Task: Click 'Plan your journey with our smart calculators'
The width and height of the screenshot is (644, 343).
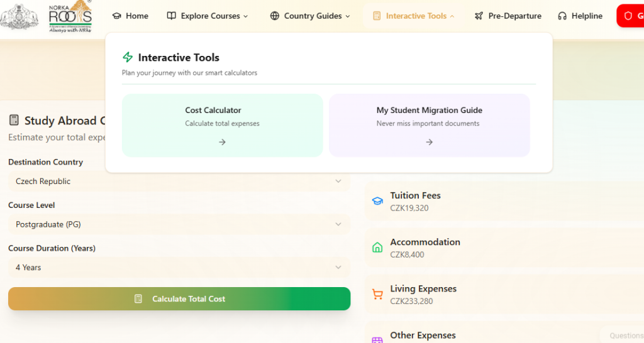Action: click(x=189, y=73)
